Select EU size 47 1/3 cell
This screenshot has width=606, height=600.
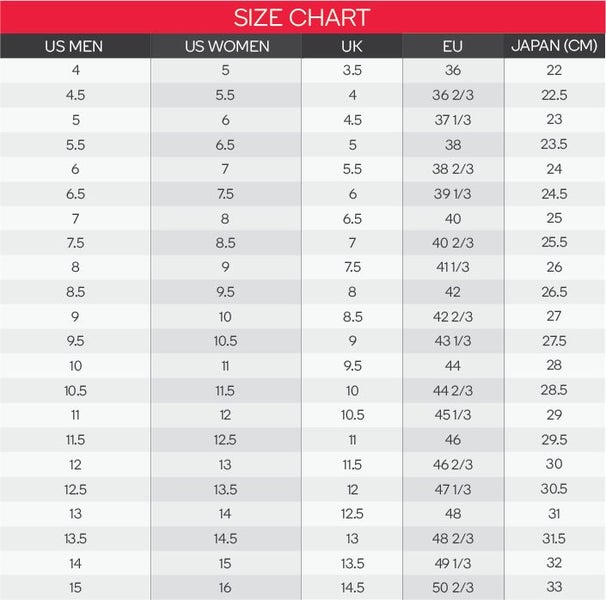[453, 489]
